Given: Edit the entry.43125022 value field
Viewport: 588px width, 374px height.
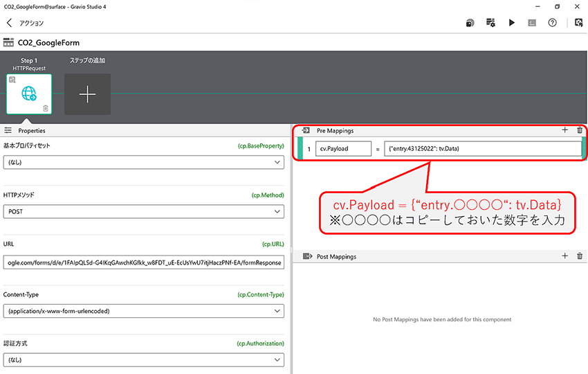Looking at the screenshot, I should point(483,149).
